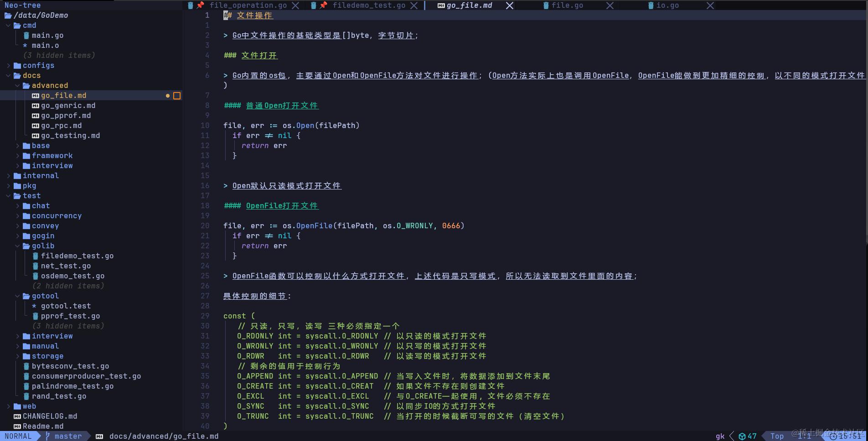Image resolution: width=868 pixels, height=441 pixels.
Task: Click the pin icon on file_operation.go tab
Action: click(x=200, y=5)
